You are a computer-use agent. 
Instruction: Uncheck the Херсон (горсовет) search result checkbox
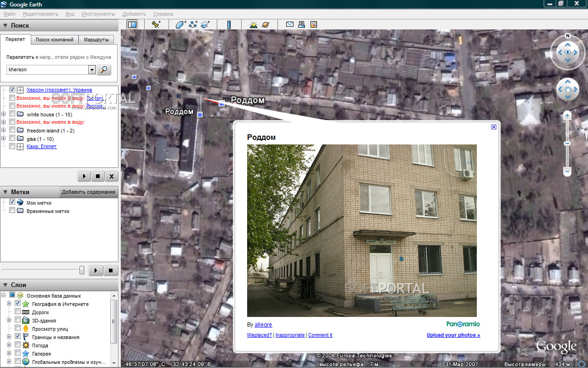(x=12, y=90)
